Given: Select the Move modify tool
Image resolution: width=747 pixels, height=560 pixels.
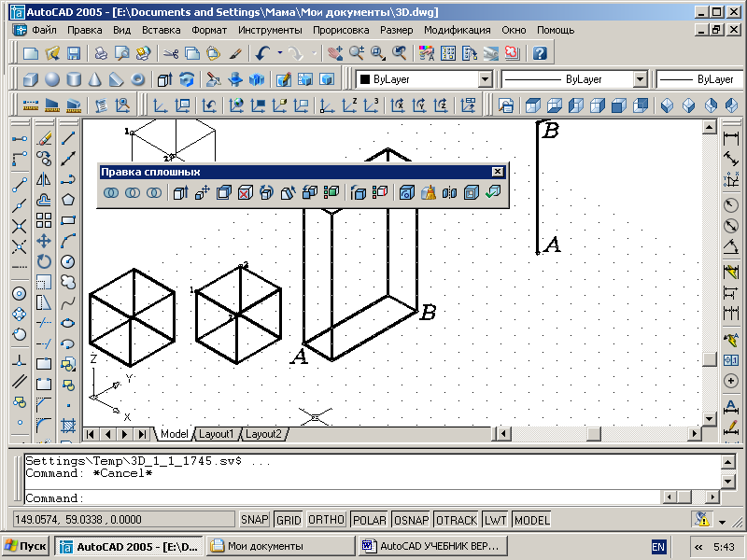Looking at the screenshot, I should click(x=44, y=241).
